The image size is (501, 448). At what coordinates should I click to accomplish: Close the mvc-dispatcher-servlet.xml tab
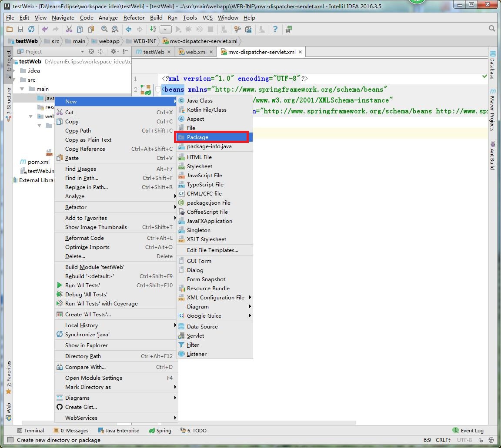pos(301,52)
